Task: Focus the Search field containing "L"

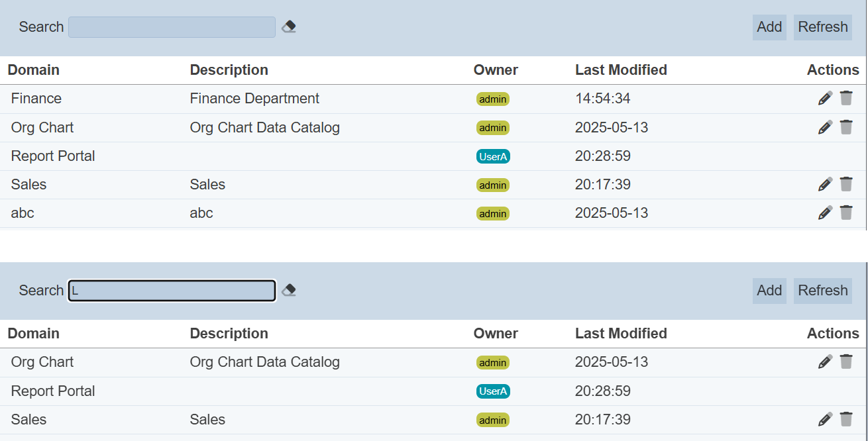Action: click(x=172, y=291)
